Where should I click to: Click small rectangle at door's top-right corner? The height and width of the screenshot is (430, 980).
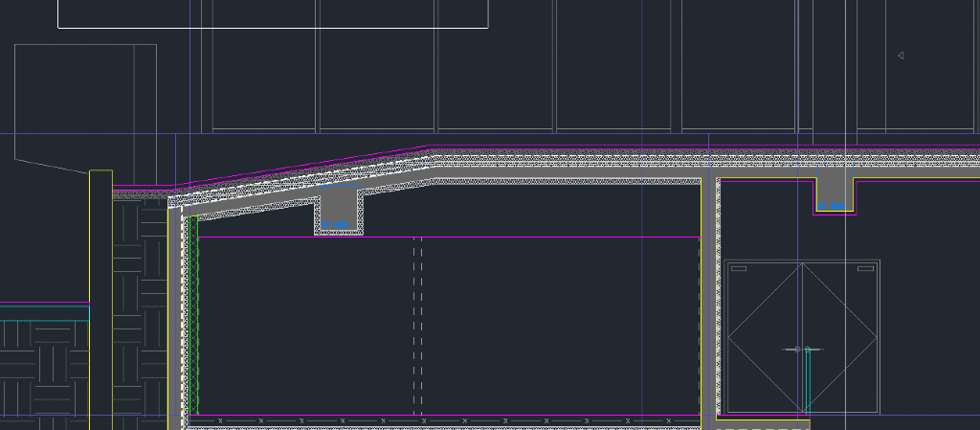(x=865, y=269)
